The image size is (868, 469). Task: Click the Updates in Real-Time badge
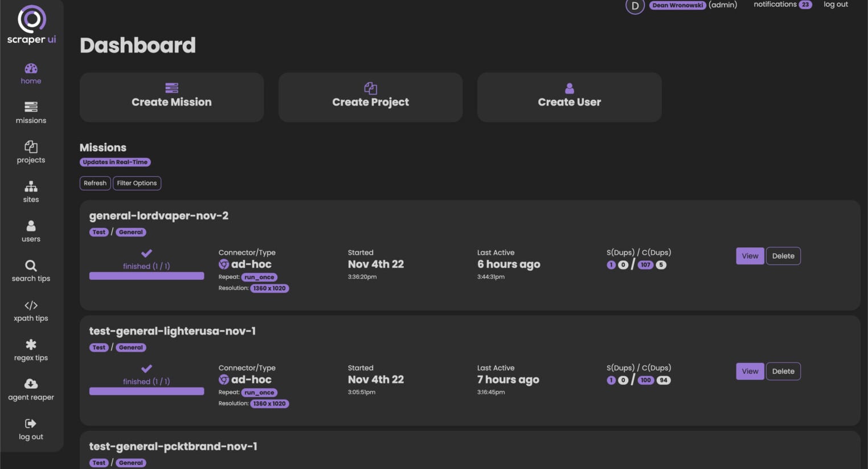click(115, 162)
